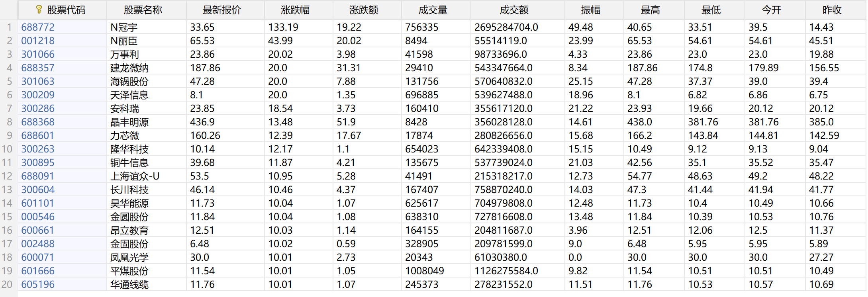Click the 最低 column header
This screenshot has height=297, width=868.
(711, 10)
